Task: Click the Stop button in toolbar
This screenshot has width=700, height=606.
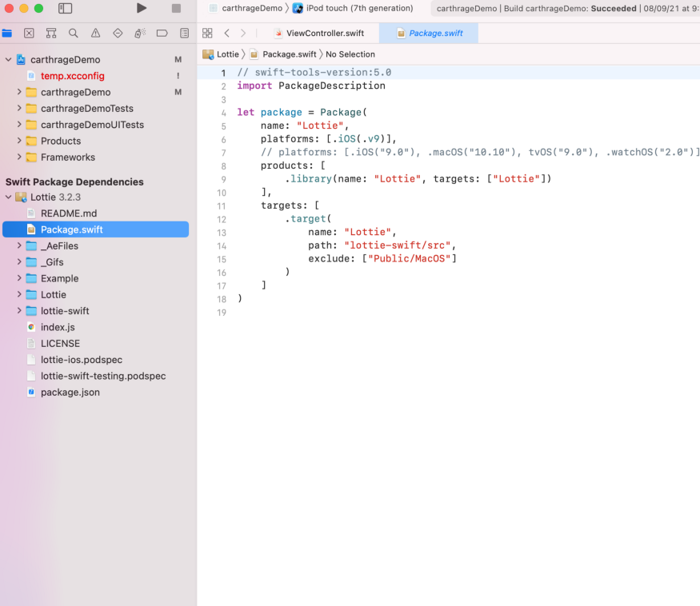Action: click(x=176, y=8)
